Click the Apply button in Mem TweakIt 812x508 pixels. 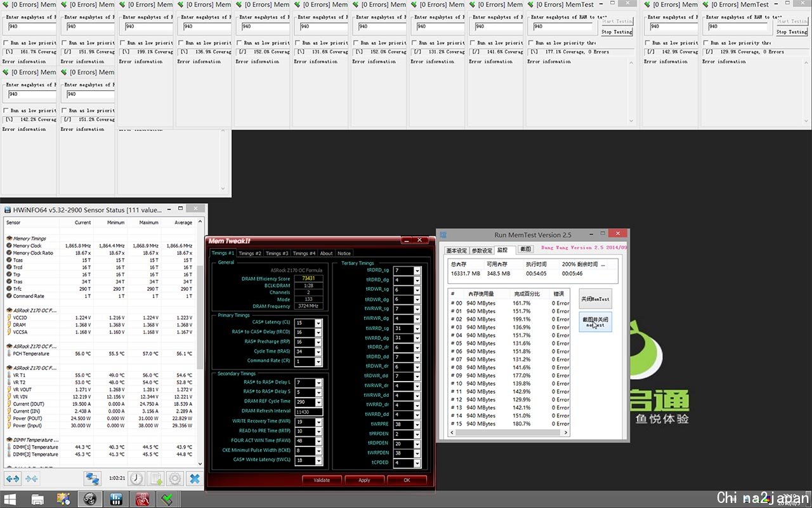pyautogui.click(x=364, y=480)
